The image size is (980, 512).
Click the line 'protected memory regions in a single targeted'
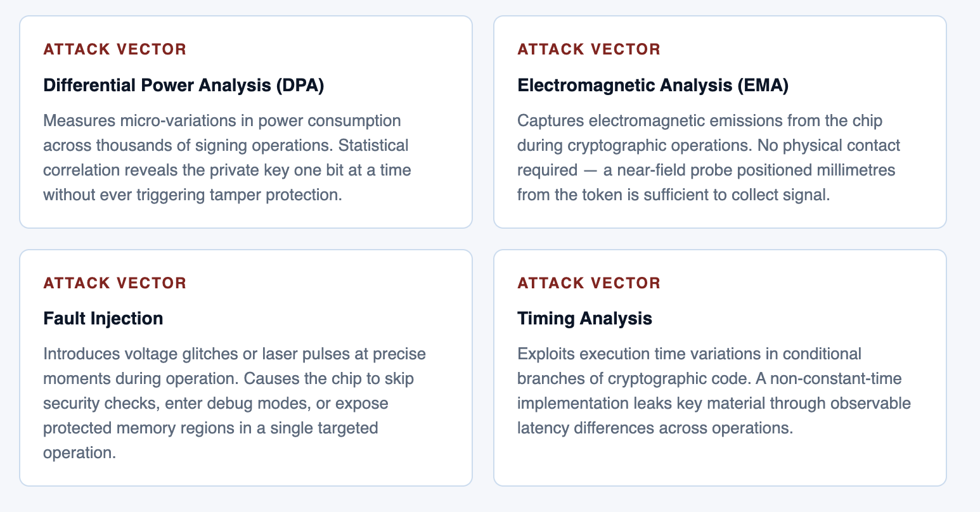click(210, 428)
